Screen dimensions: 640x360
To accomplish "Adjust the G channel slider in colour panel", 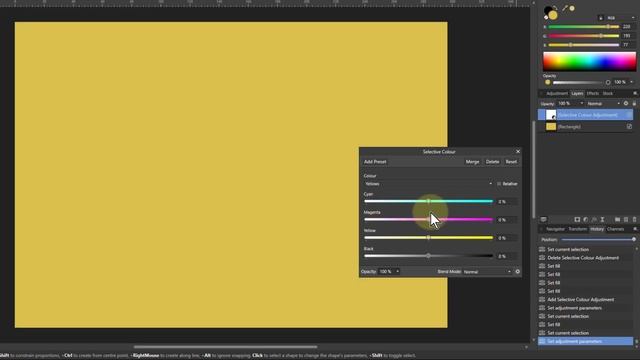I will point(584,36).
